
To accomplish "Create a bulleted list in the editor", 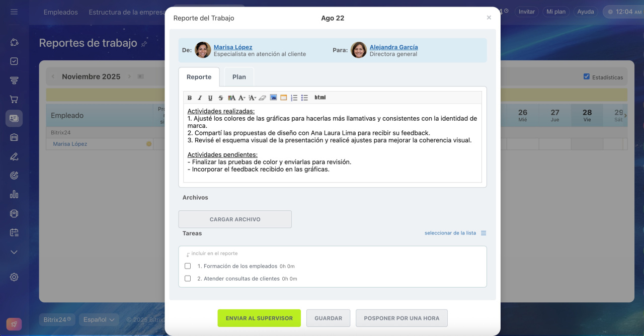I will click(304, 98).
